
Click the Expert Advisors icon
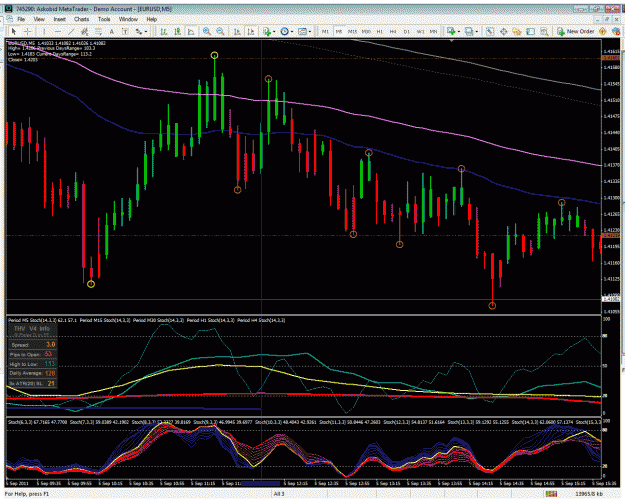click(616, 31)
